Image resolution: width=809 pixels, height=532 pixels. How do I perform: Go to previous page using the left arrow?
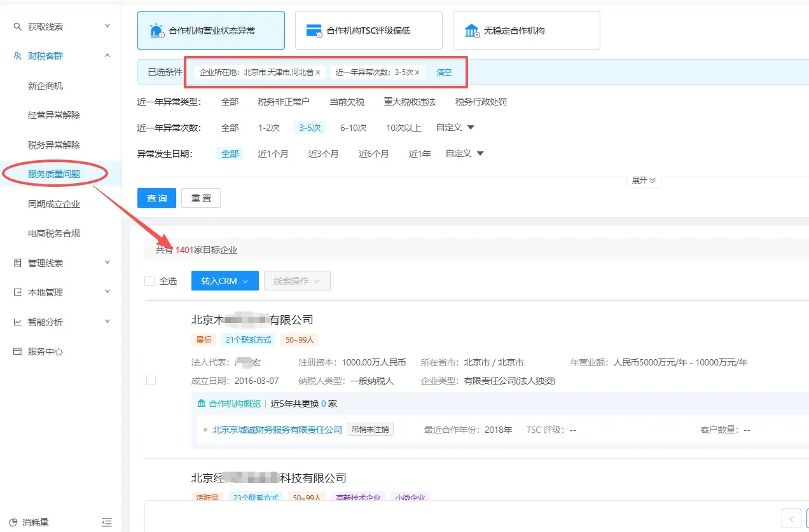pos(791,518)
